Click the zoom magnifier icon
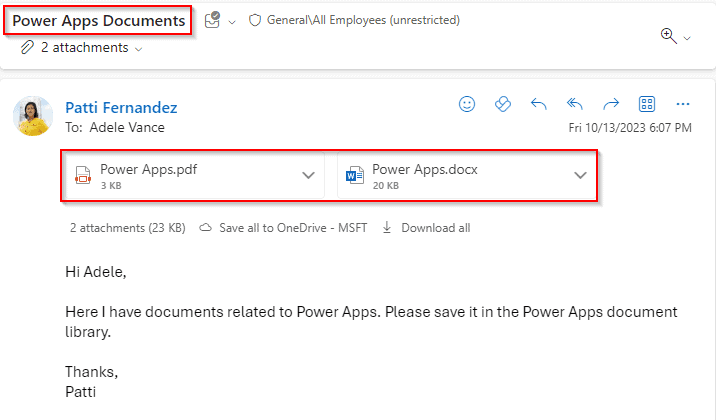Screen dimensions: 716x420 coord(669,36)
